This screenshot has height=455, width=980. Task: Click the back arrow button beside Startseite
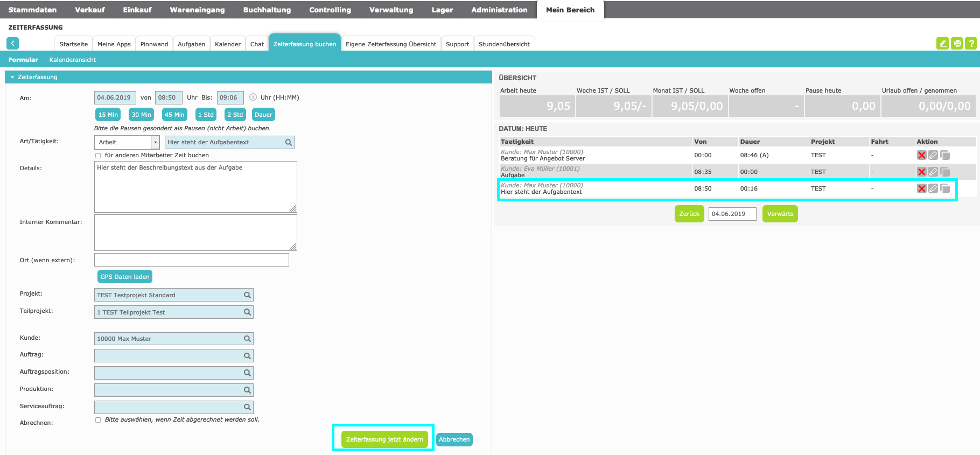point(13,44)
